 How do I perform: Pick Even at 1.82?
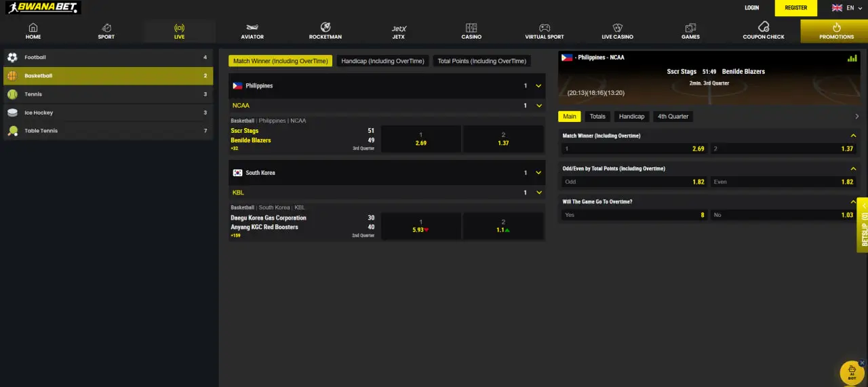pos(783,182)
